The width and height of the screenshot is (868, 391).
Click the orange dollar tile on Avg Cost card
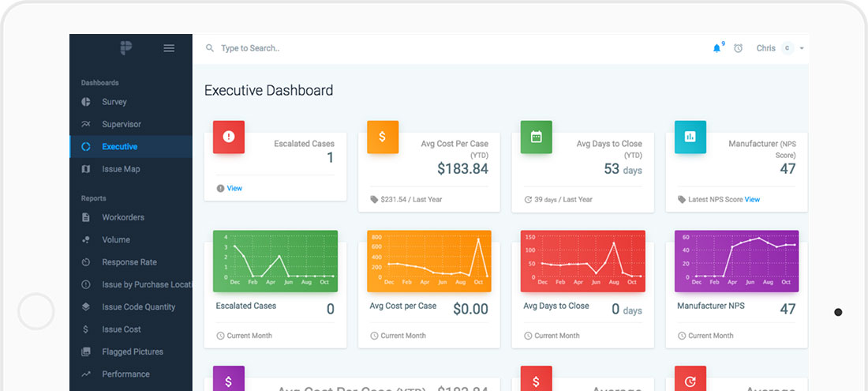click(383, 137)
